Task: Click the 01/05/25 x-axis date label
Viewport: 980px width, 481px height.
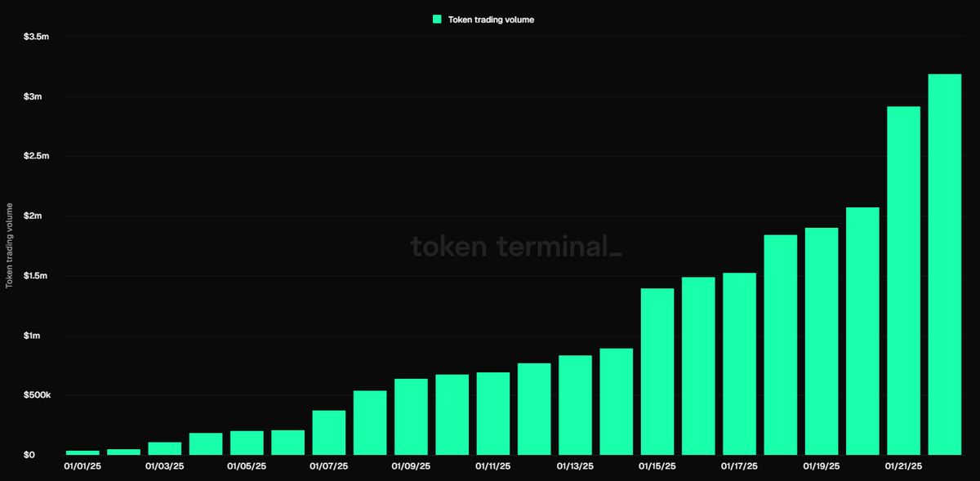Action: [x=247, y=467]
